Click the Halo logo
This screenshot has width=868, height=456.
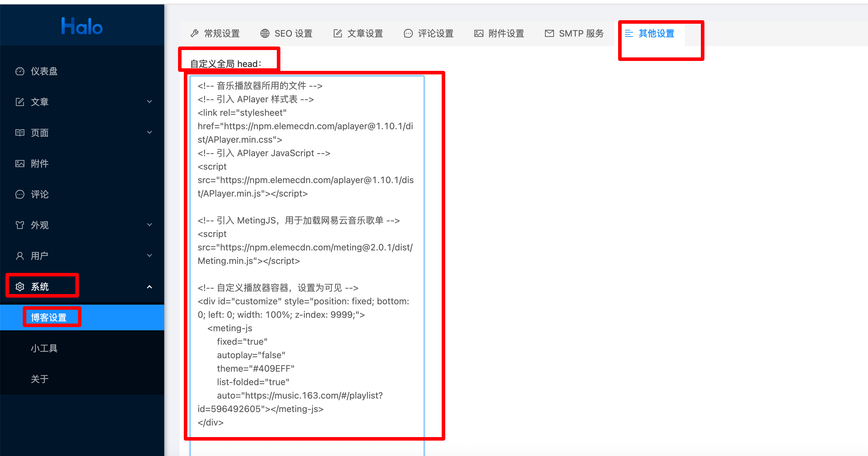[x=82, y=26]
